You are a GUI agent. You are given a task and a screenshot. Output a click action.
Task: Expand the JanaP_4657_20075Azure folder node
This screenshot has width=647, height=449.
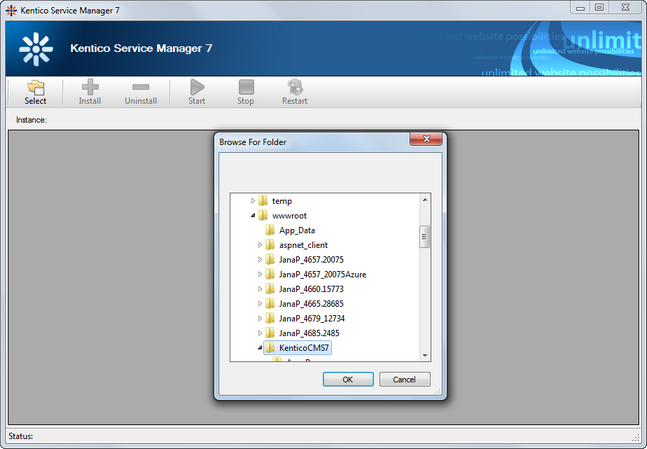pos(260,274)
